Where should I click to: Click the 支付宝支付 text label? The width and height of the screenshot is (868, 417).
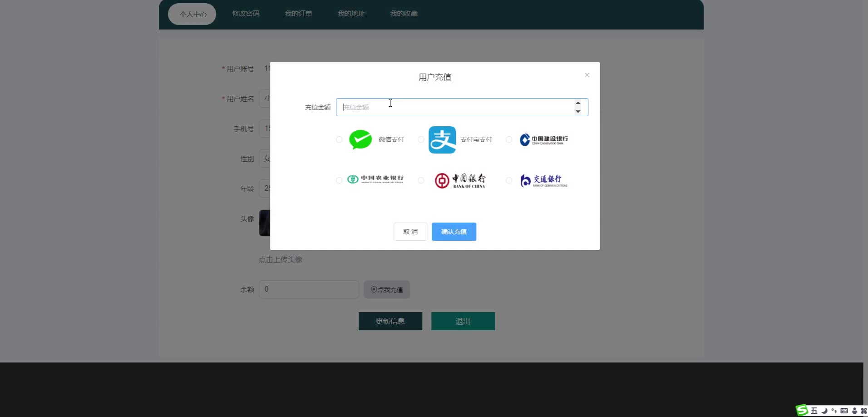pos(476,139)
